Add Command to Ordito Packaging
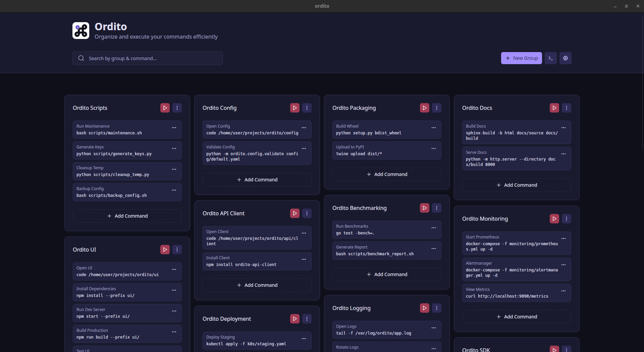Screen dimensions: 644x352 [x=387, y=174]
